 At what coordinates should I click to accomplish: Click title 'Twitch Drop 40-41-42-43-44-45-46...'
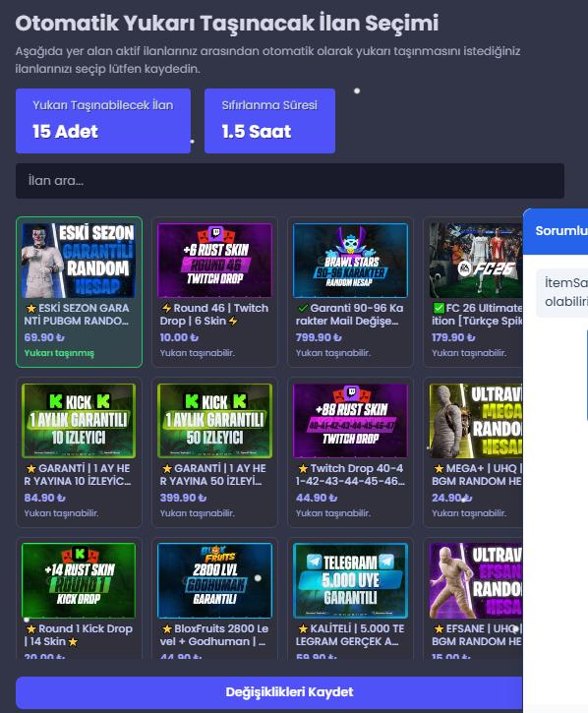coord(350,475)
